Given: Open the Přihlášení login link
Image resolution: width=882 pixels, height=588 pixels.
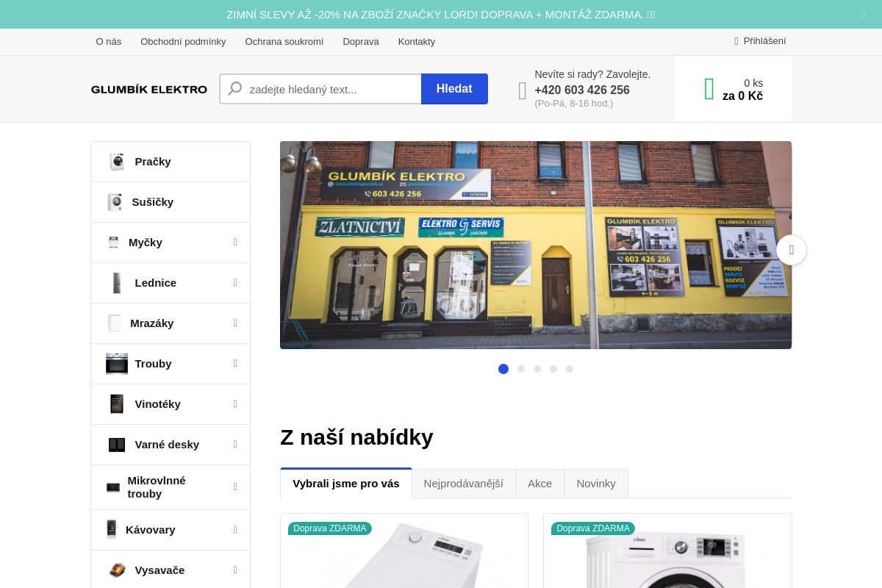Looking at the screenshot, I should (x=760, y=40).
